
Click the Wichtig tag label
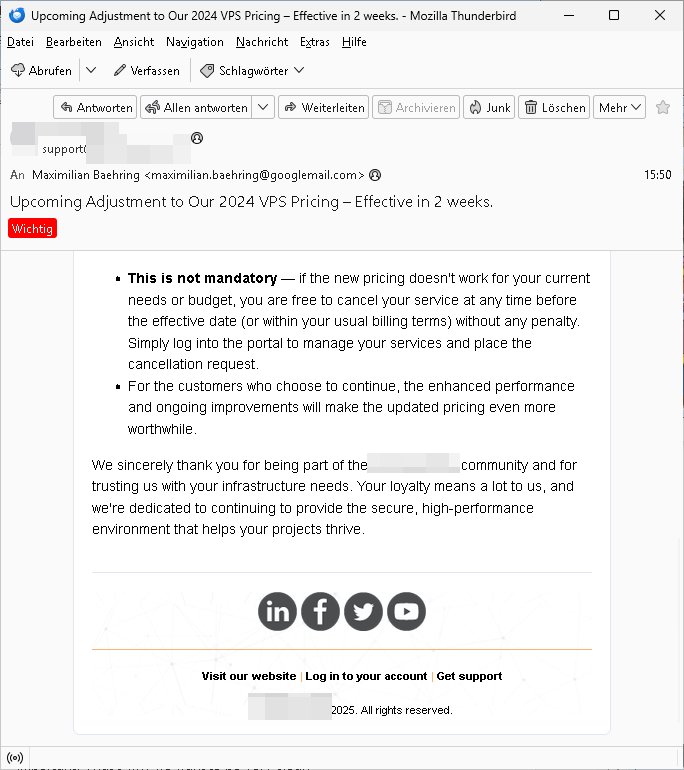coord(33,228)
